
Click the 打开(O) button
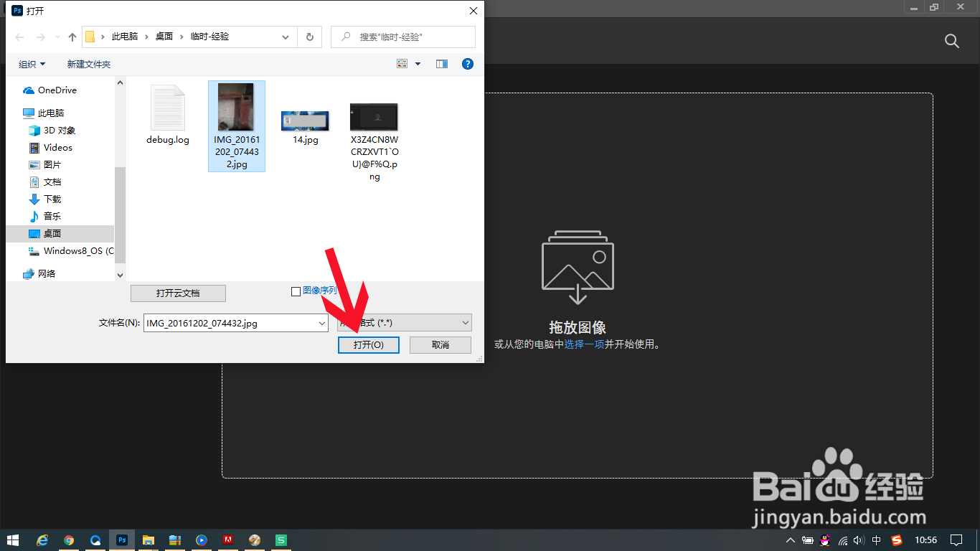click(x=368, y=345)
